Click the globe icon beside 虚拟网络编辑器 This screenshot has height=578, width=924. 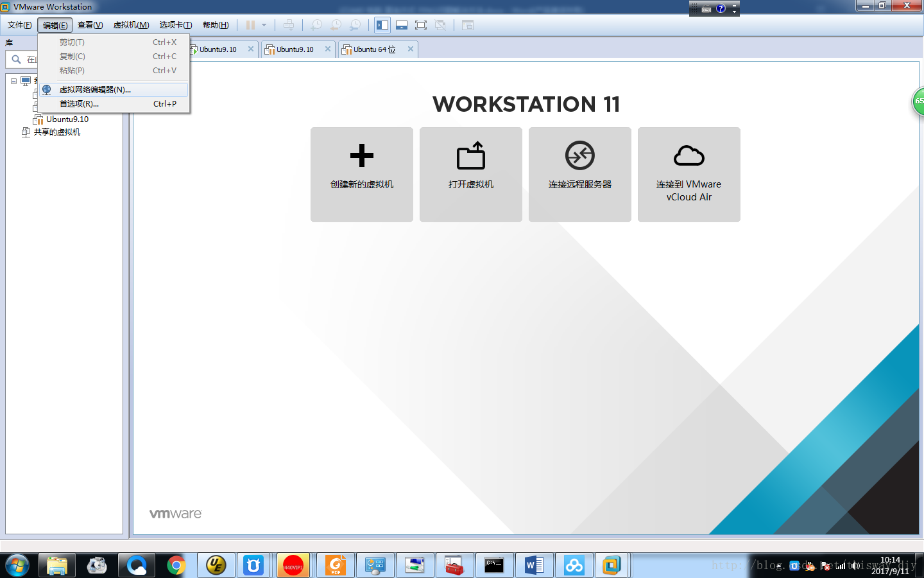click(47, 90)
